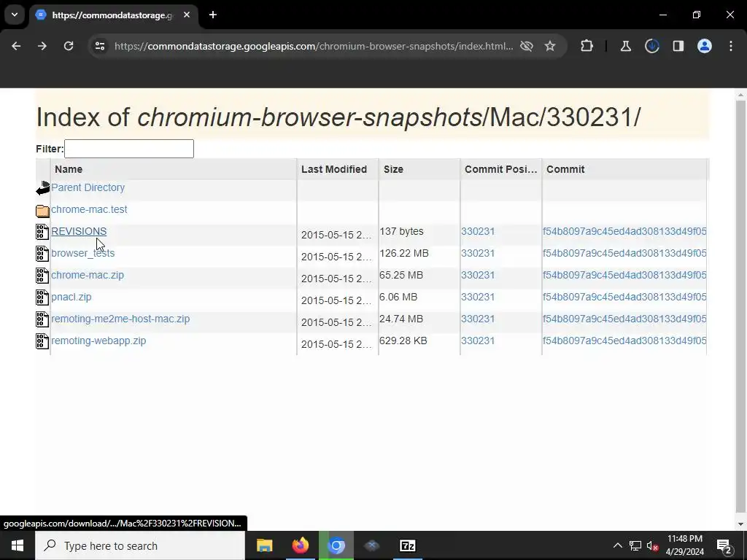Download remoting-me2me-host-mac.zip link
This screenshot has width=747, height=560.
120,319
